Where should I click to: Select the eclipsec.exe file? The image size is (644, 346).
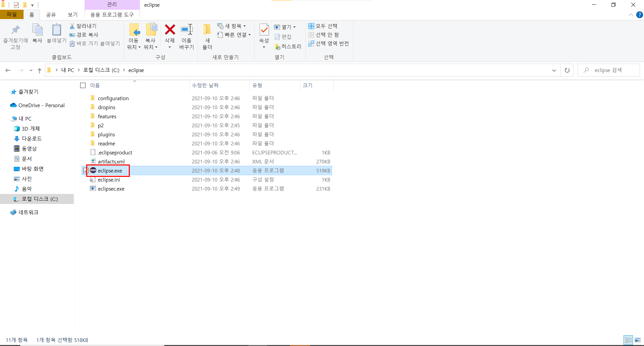point(207,189)
